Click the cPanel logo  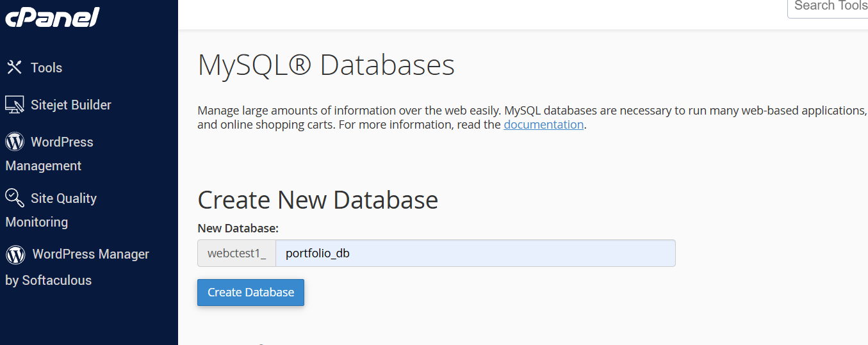point(52,17)
